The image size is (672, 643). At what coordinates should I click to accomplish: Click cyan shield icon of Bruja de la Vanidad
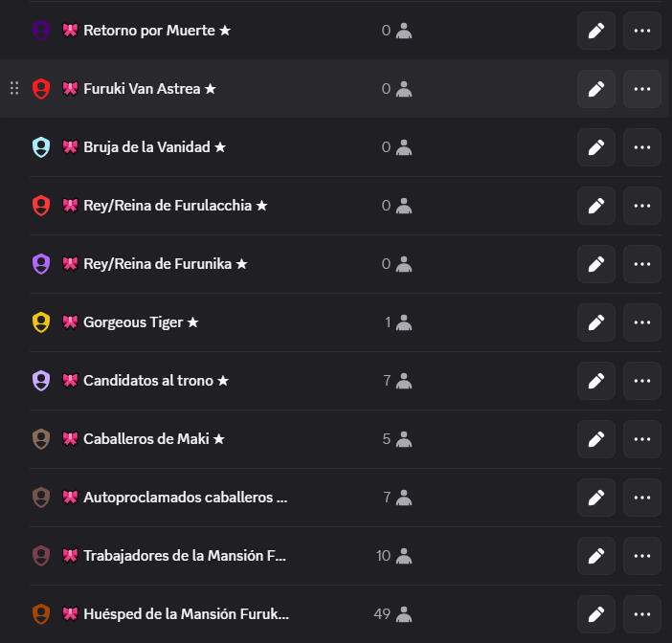(41, 147)
